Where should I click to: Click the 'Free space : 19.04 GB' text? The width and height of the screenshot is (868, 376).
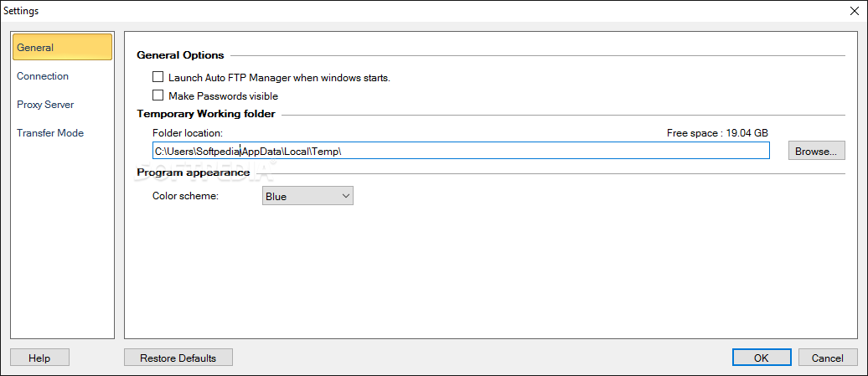pos(717,132)
